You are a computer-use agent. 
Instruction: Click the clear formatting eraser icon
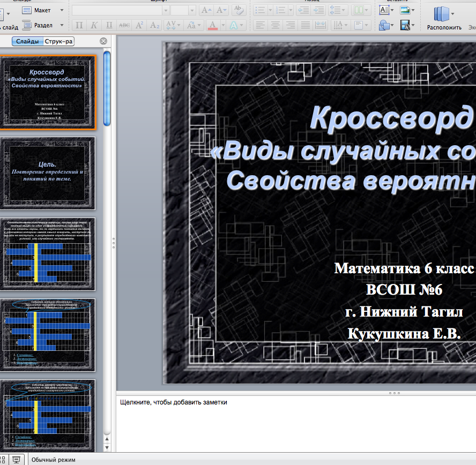click(x=239, y=10)
